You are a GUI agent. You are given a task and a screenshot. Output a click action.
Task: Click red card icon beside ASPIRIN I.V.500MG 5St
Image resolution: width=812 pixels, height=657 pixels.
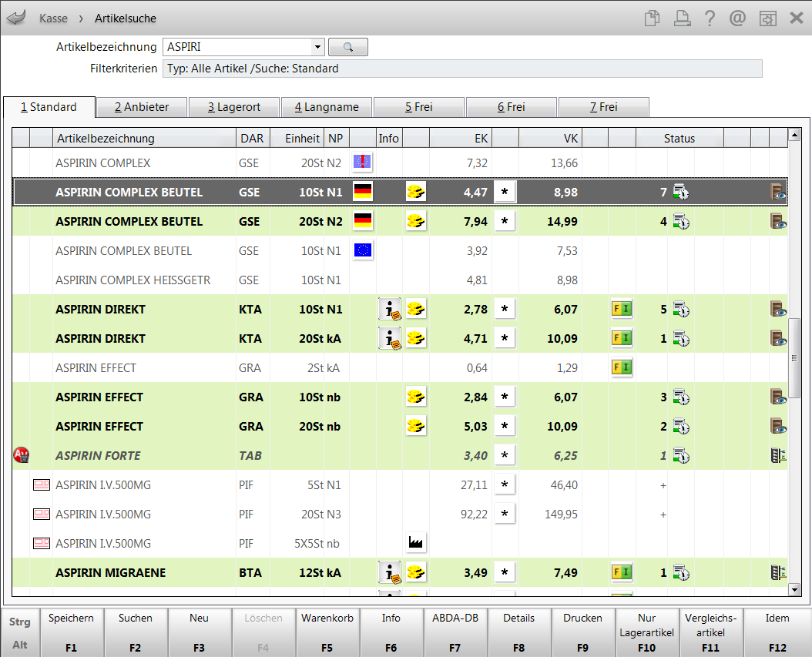coord(42,484)
